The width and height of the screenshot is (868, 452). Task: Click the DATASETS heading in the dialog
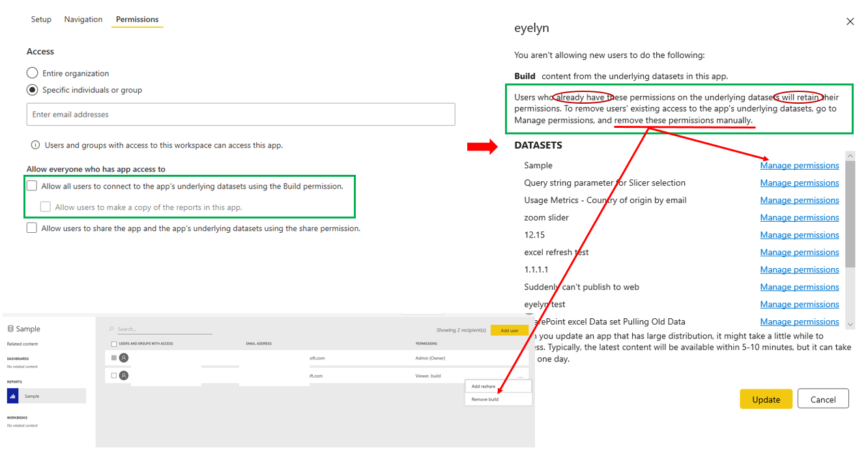click(538, 145)
